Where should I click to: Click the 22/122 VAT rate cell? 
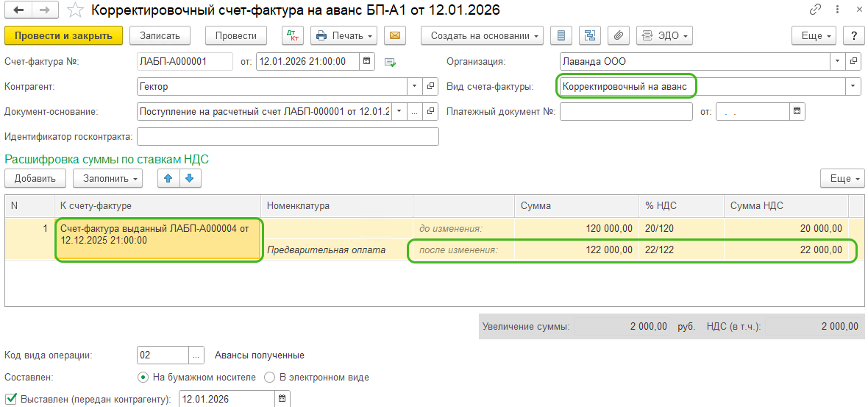click(x=681, y=249)
